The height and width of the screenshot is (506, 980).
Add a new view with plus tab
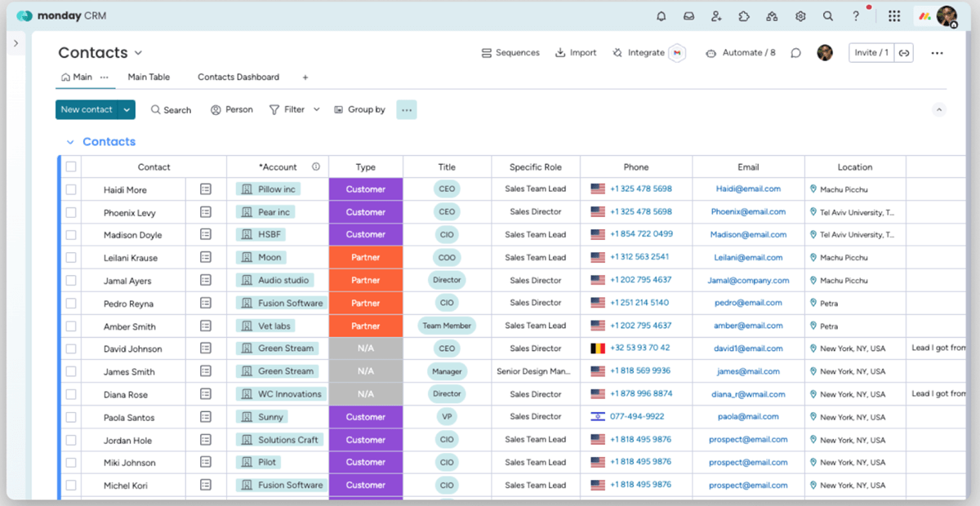coord(305,78)
